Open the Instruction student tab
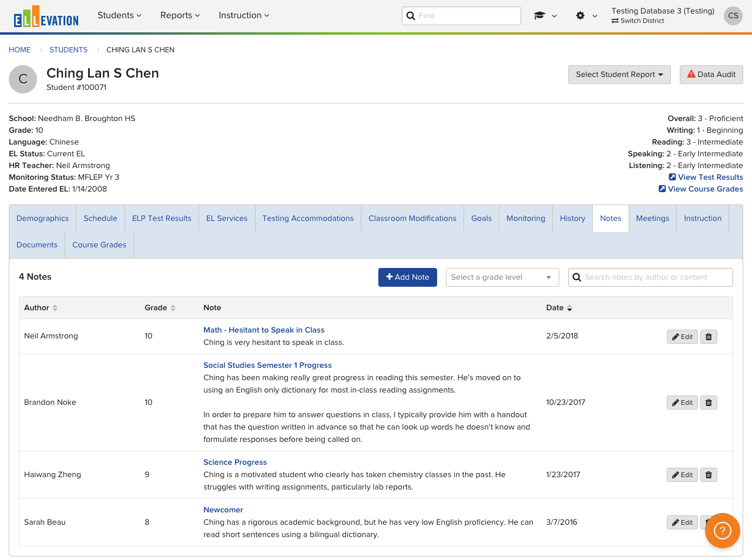This screenshot has height=560, width=752. [703, 219]
